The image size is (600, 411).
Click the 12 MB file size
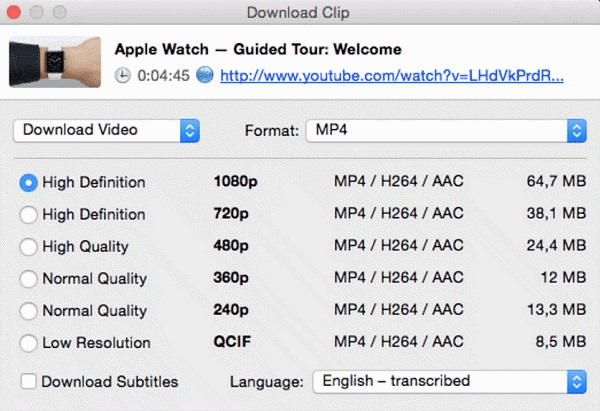(563, 277)
